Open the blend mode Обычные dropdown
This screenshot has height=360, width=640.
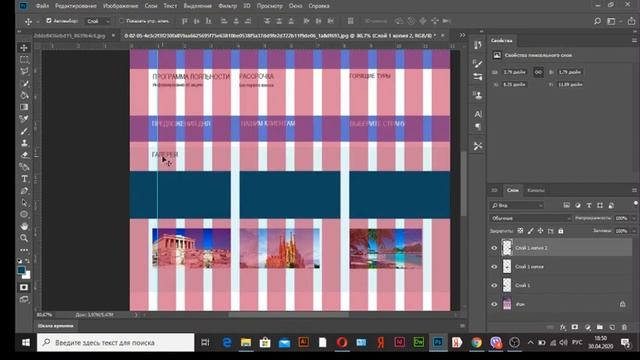click(530, 218)
